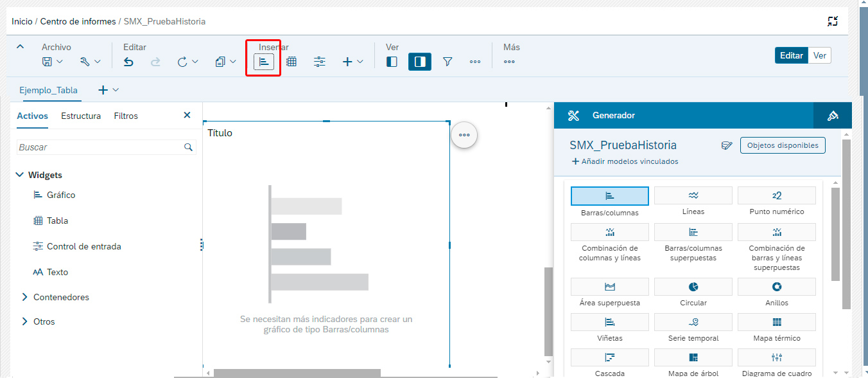Click the wrench tools icon in Archivo
Image resolution: width=868 pixels, height=378 pixels.
tap(85, 62)
